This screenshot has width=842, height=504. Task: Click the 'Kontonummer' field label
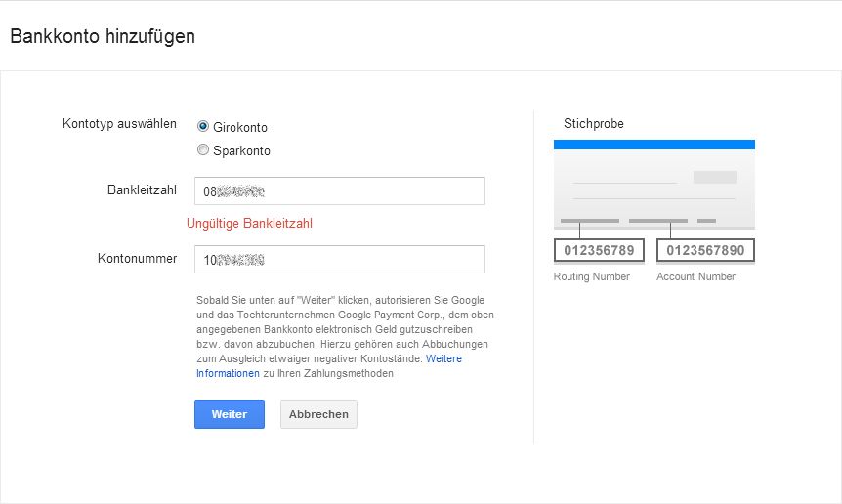(137, 258)
